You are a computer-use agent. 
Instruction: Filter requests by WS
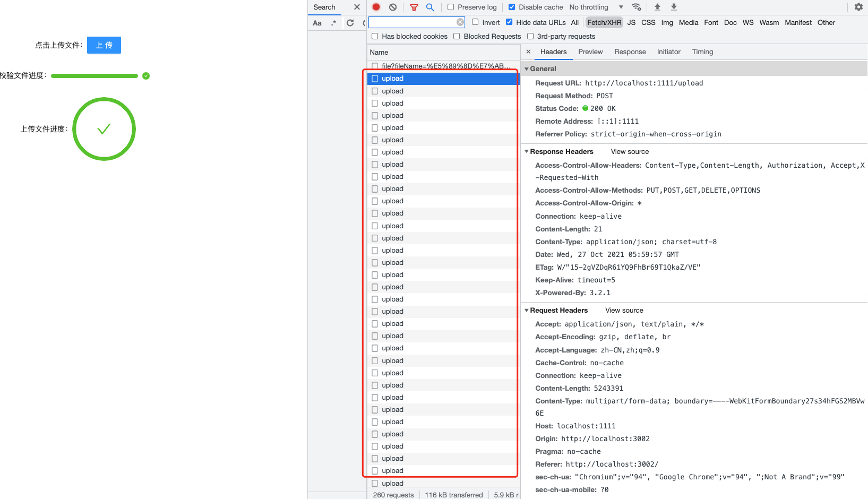(748, 22)
